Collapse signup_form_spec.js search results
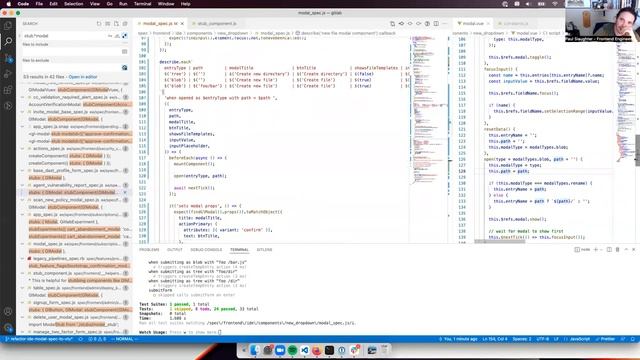The width and height of the screenshot is (640, 360). pyautogui.click(x=23, y=302)
